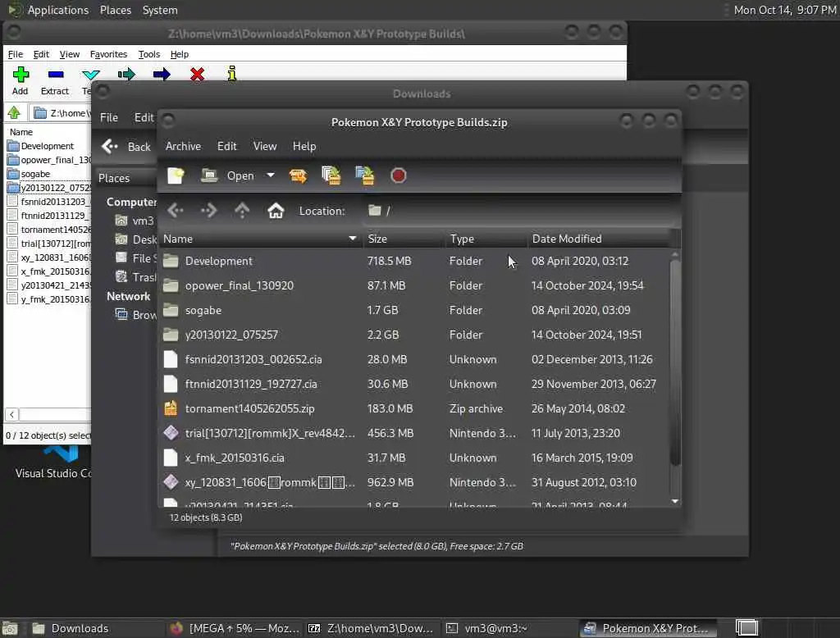Sort by Name column header
This screenshot has width=840, height=638.
coord(260,239)
